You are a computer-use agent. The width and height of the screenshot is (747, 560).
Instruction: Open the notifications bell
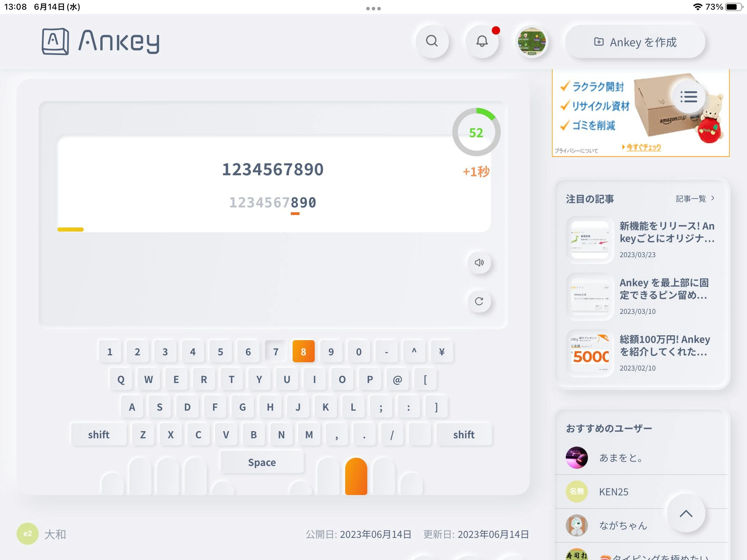click(x=482, y=41)
